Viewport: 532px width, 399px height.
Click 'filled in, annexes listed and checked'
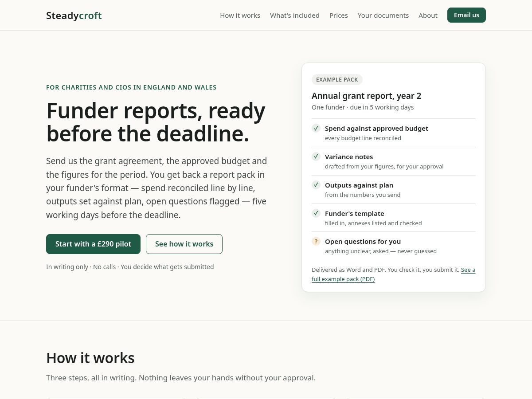point(373,223)
